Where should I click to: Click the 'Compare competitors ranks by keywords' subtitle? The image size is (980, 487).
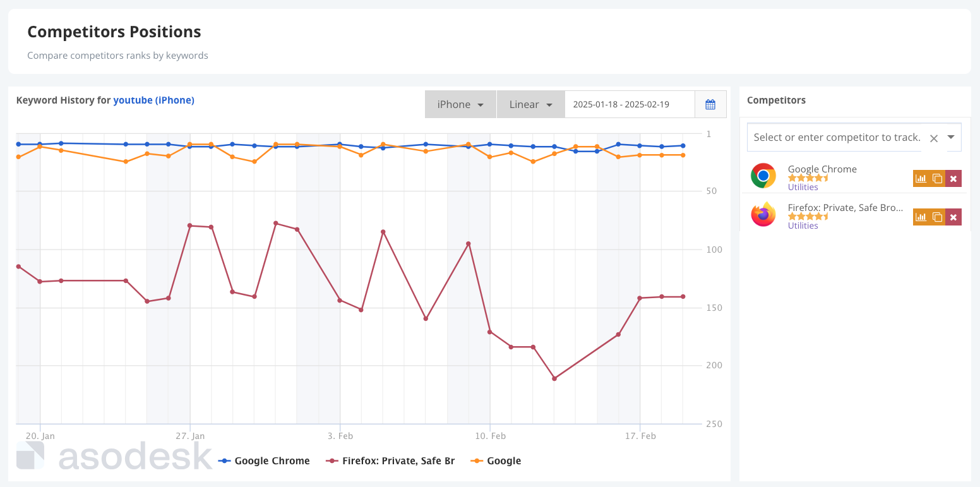click(117, 56)
